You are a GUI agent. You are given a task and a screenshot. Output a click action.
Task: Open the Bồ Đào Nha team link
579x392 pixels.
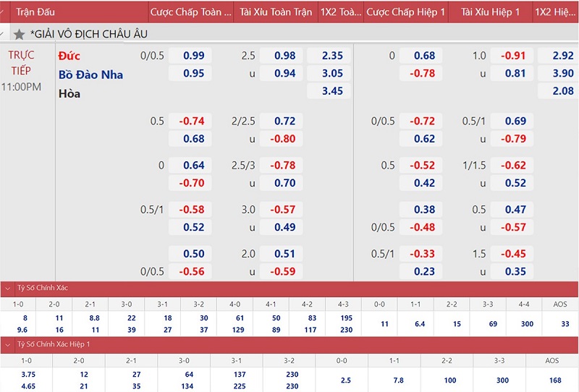point(91,74)
